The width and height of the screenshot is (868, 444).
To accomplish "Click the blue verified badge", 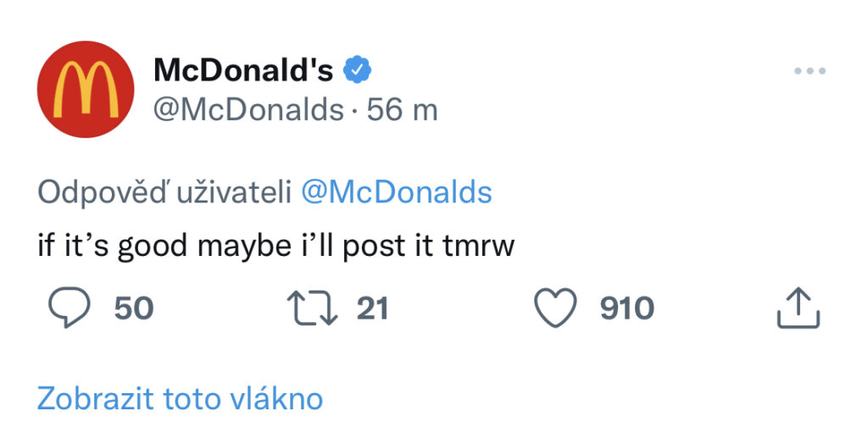I will pyautogui.click(x=357, y=69).
